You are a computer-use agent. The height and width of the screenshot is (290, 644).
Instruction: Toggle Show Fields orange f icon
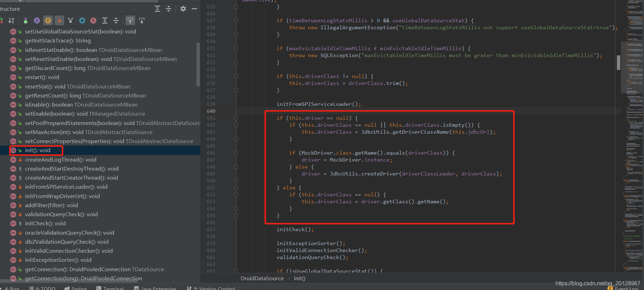click(48, 21)
